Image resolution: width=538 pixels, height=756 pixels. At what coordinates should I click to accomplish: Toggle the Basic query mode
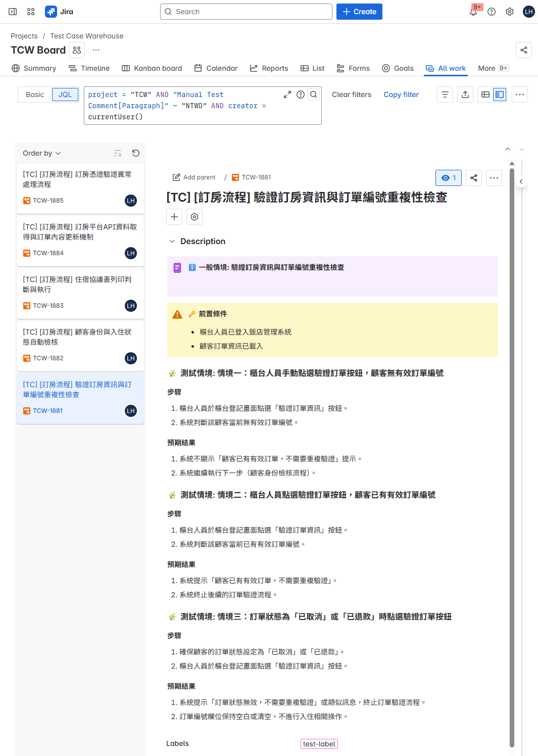click(35, 94)
